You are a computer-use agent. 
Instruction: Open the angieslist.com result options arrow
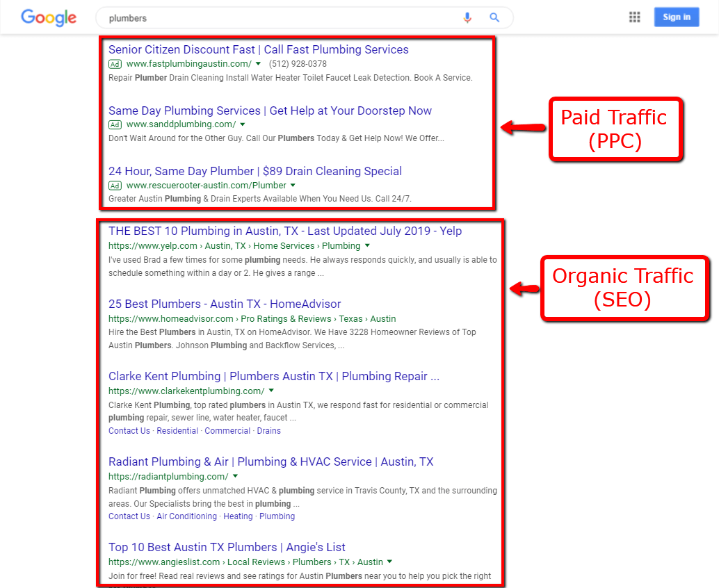click(390, 562)
